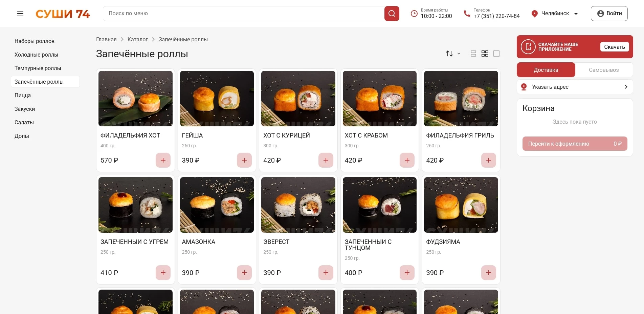The width and height of the screenshot is (644, 314).
Task: Add Эверест roll to cart
Action: (x=326, y=273)
